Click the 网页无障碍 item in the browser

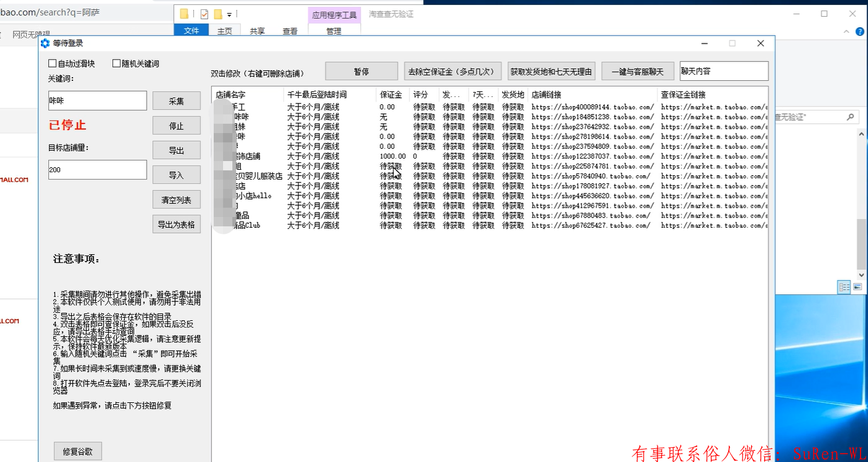(31, 34)
